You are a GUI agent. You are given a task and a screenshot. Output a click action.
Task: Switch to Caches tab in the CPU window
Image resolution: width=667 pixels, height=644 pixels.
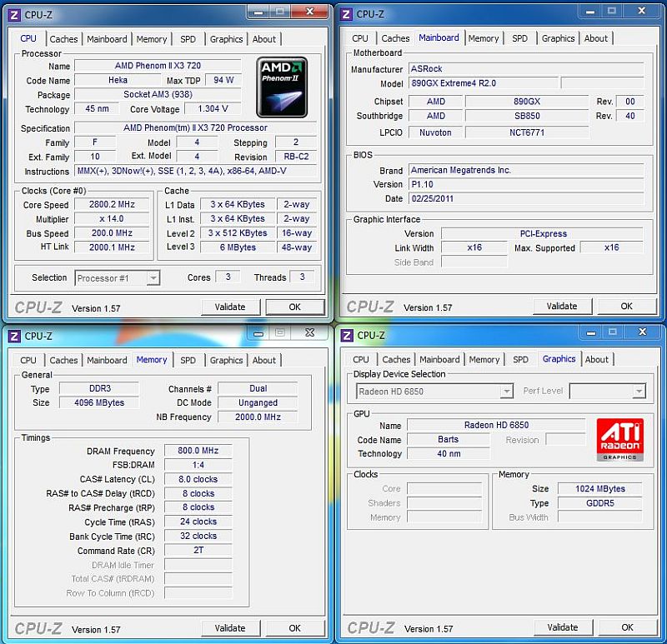64,39
